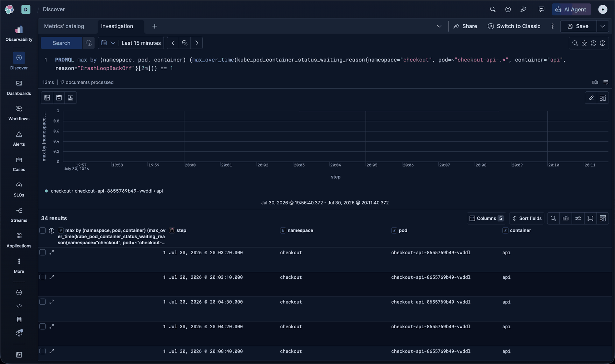Open Dashboards from the sidebar
The height and width of the screenshot is (364, 615).
[x=19, y=88]
